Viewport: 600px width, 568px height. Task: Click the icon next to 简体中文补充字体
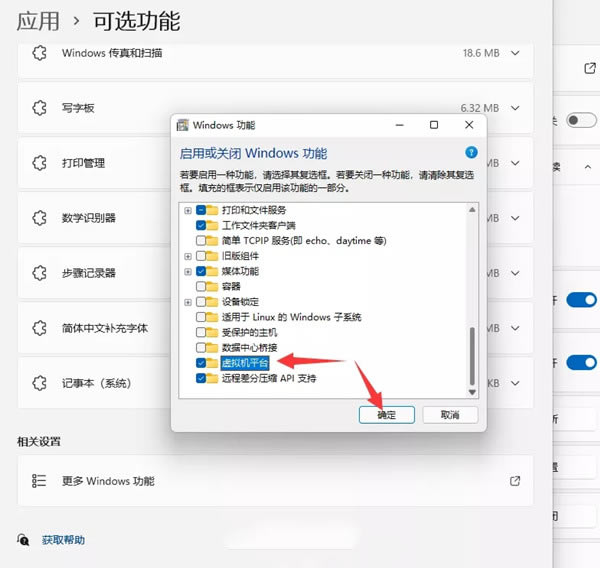[39, 328]
